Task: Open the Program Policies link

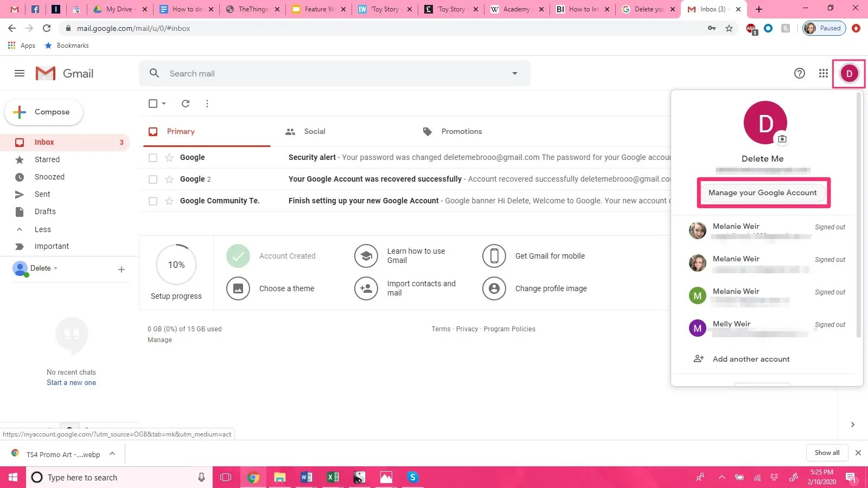Action: coord(509,329)
